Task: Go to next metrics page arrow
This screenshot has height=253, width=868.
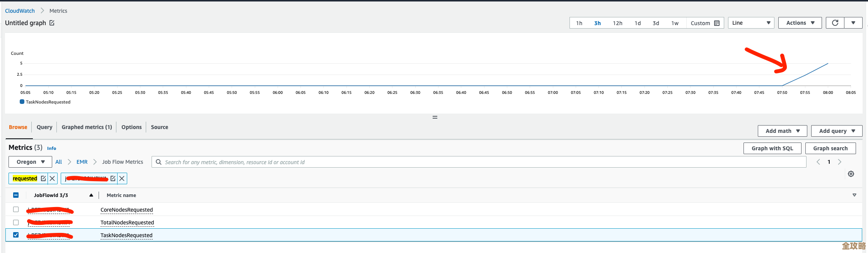Action: 839,162
